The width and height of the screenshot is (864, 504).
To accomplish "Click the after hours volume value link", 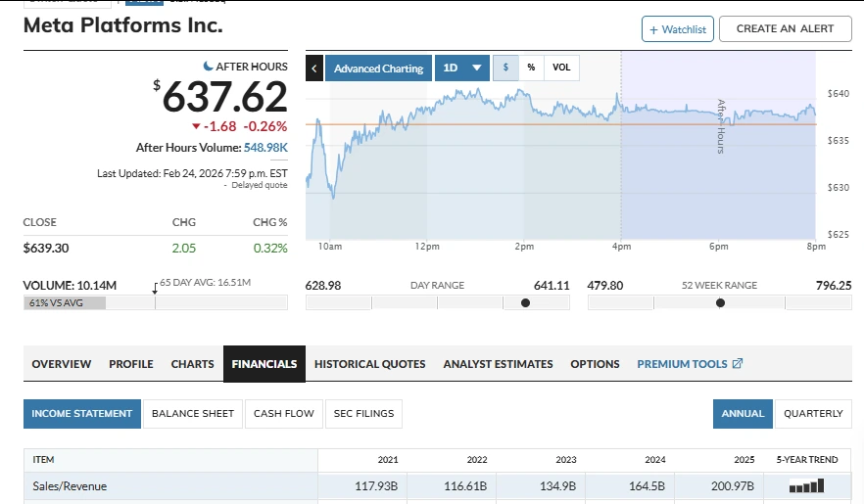I will (x=265, y=148).
